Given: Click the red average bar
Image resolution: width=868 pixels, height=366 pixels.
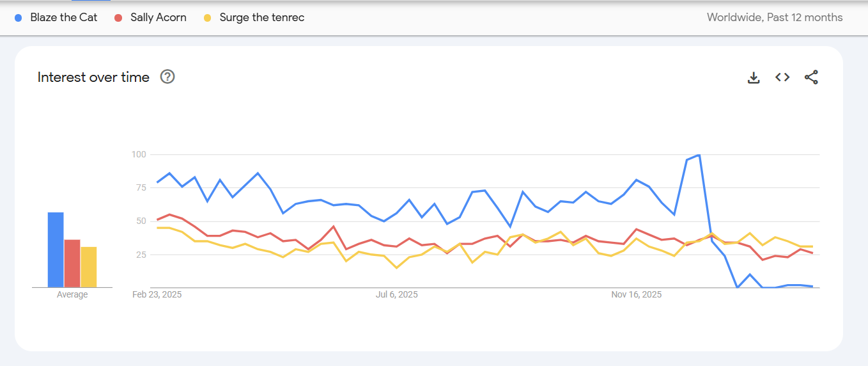Looking at the screenshot, I should [x=72, y=264].
